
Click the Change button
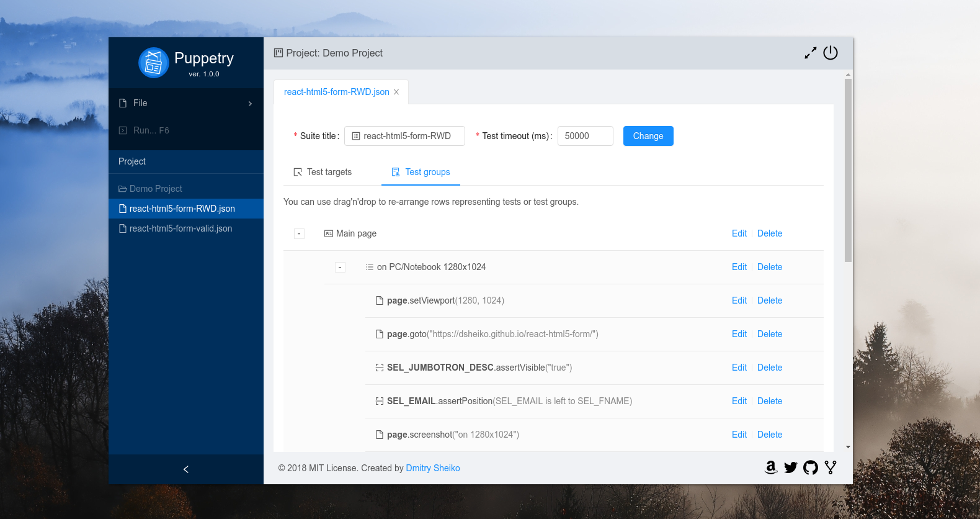648,136
